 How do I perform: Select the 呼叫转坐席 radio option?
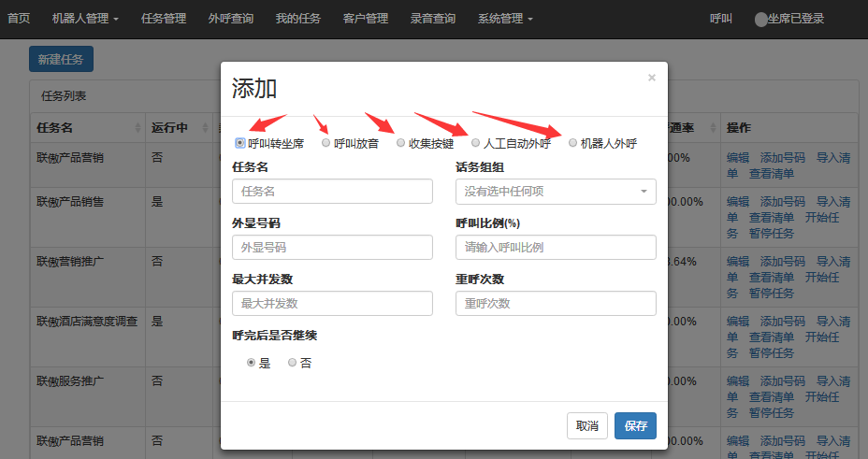pyautogui.click(x=240, y=143)
